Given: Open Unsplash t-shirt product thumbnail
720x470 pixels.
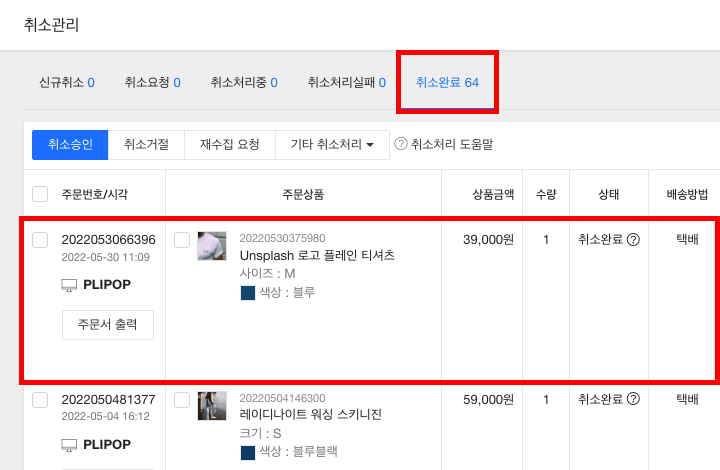Looking at the screenshot, I should (212, 246).
